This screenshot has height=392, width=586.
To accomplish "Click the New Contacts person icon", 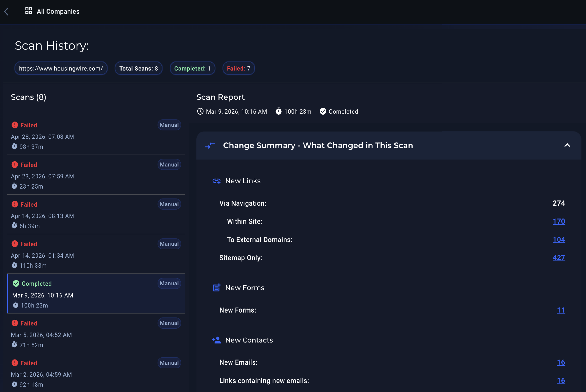I will coord(216,340).
